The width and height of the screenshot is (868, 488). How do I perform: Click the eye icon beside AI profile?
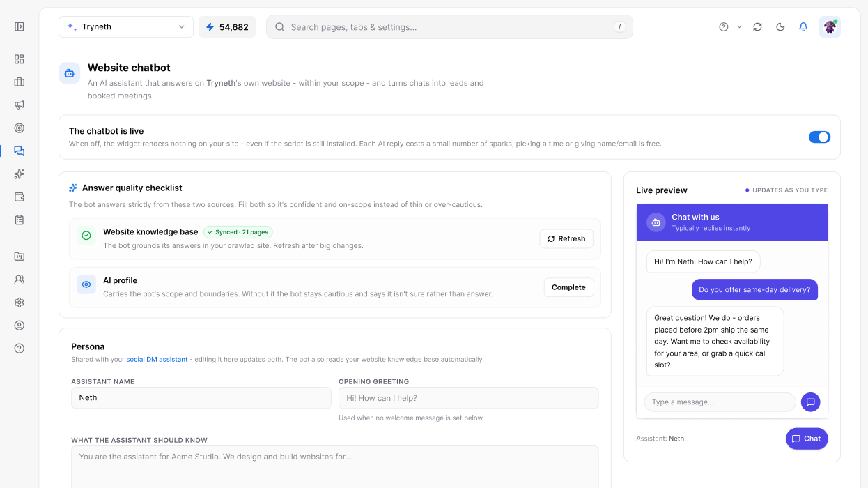click(86, 284)
